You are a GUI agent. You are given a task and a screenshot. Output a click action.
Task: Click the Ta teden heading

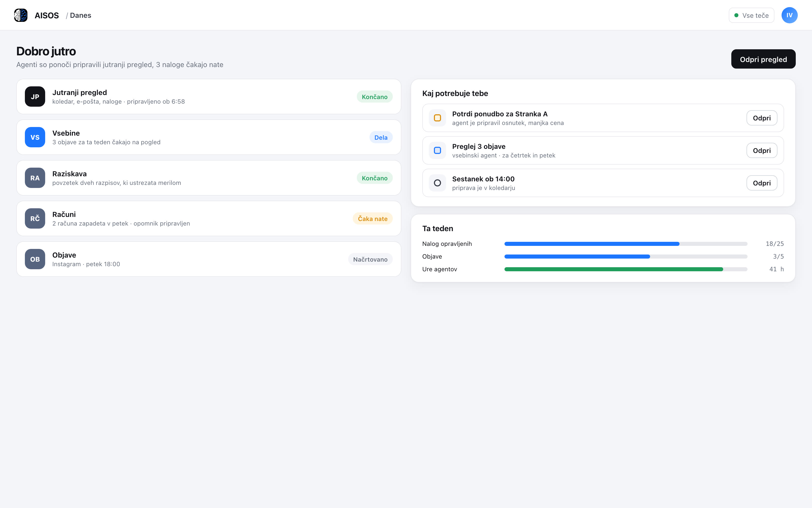(x=437, y=228)
